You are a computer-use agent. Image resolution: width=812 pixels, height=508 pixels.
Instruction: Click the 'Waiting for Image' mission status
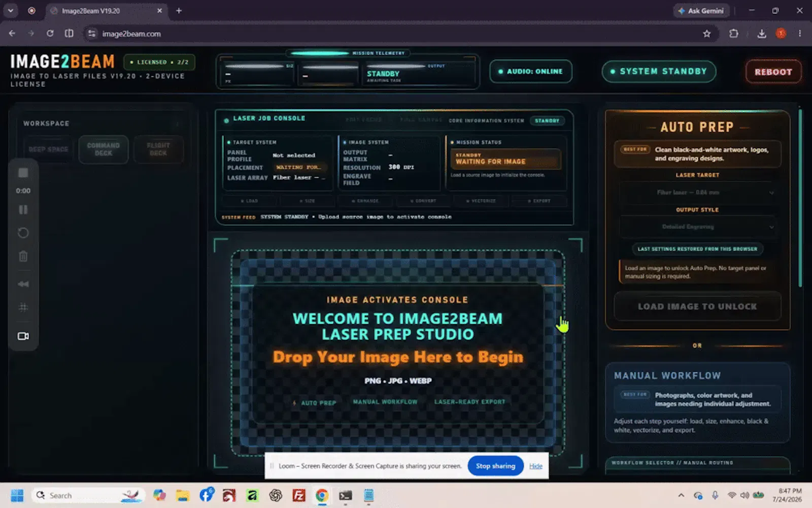pos(505,159)
